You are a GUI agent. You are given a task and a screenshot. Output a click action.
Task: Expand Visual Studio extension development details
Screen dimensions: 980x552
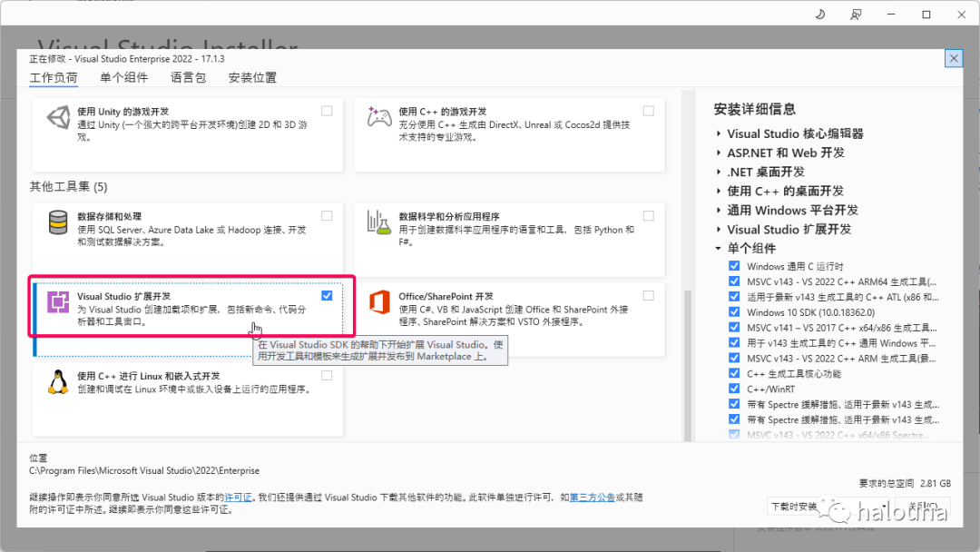click(719, 230)
